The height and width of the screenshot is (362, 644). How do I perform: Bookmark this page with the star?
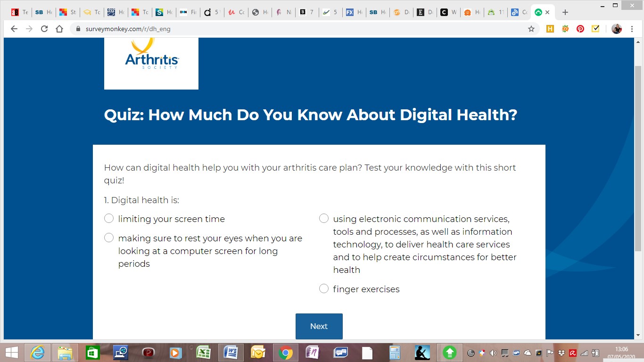(x=531, y=29)
